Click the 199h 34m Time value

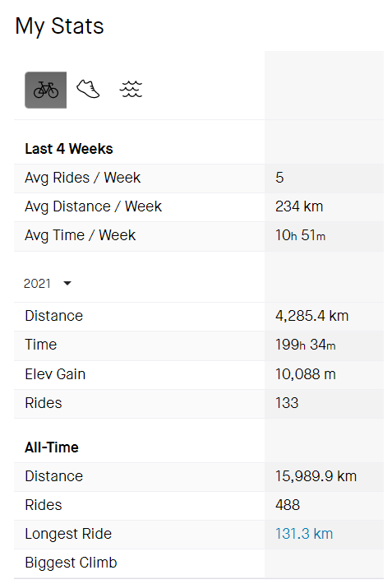(x=306, y=345)
